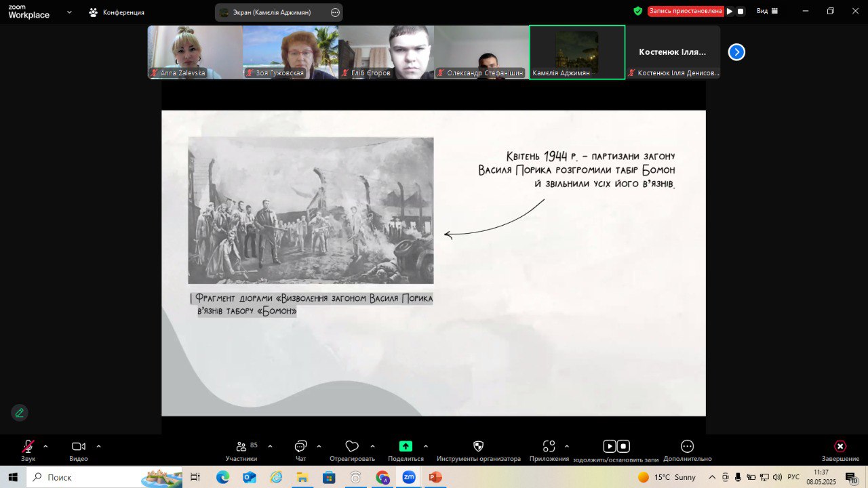Viewport: 868px width, 488px height.
Task: Click the green annotation pencil icon
Action: [19, 412]
